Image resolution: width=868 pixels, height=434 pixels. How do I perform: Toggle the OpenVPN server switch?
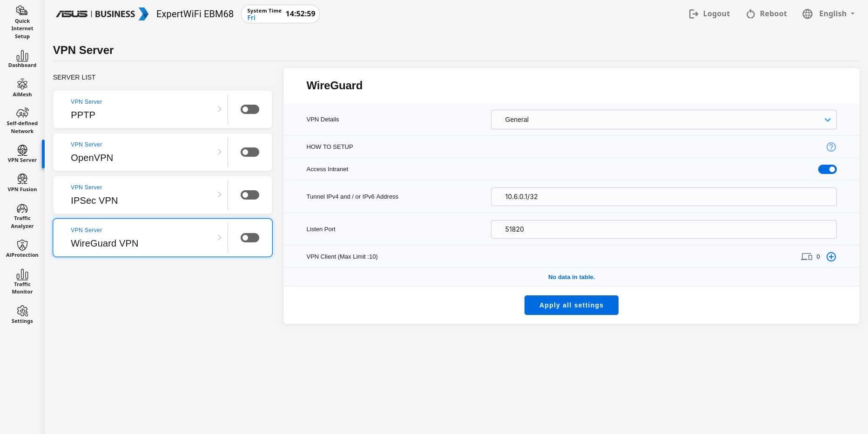coord(250,152)
